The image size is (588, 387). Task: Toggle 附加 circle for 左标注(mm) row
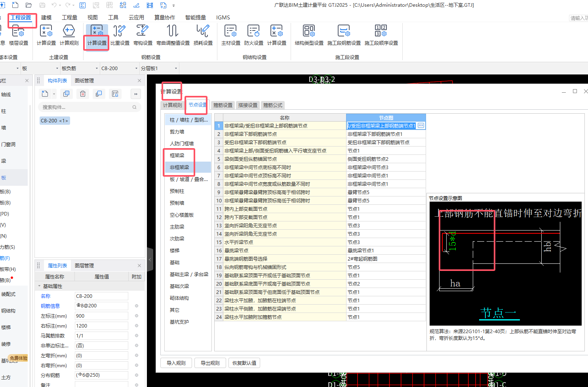[x=137, y=316]
